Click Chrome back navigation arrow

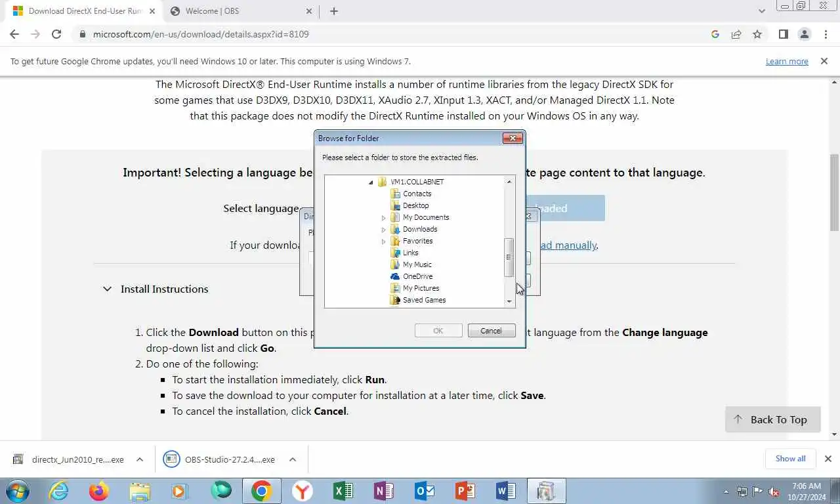point(14,34)
